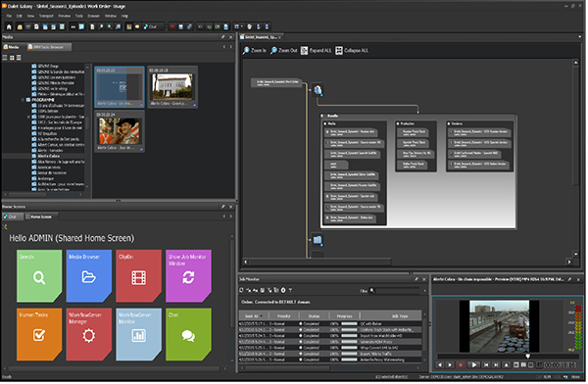Switch to list view in Media panel
The image size is (588, 384).
coord(5,58)
